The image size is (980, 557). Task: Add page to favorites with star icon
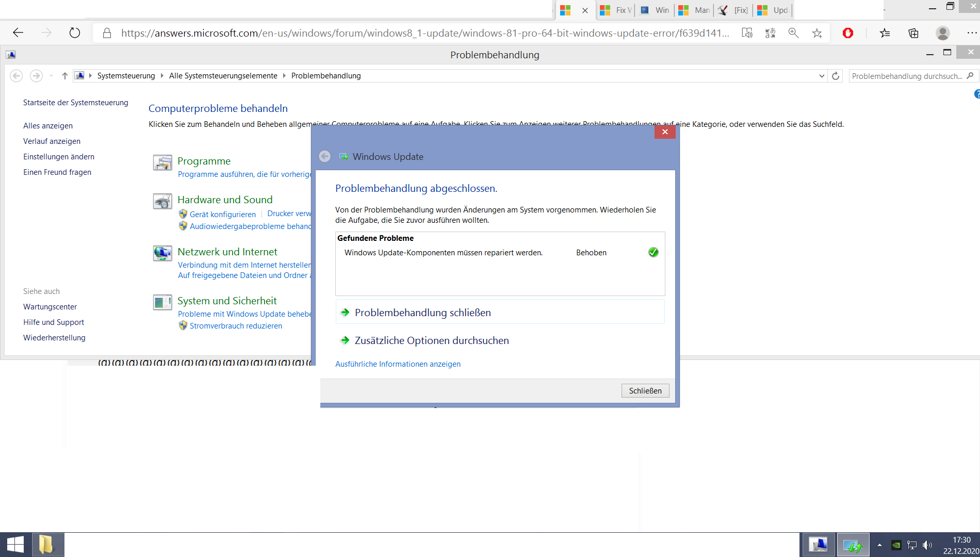click(817, 33)
